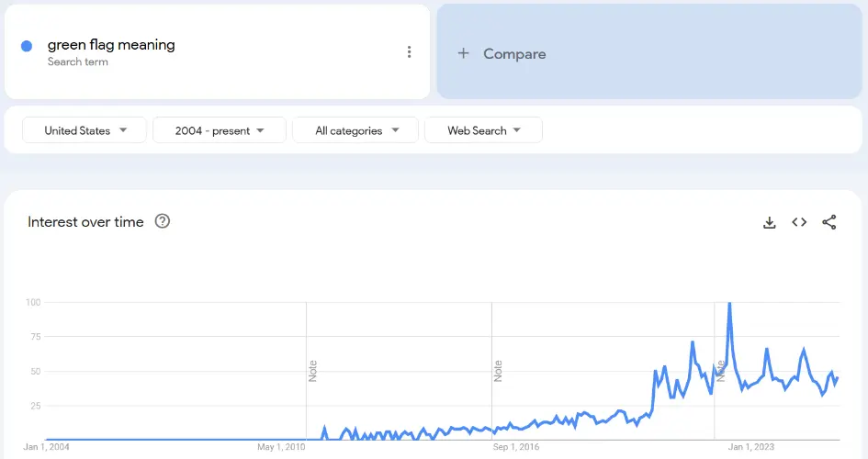Viewport: 868px width, 459px height.
Task: Expand the 2004 - present time range dropdown
Action: tap(220, 130)
